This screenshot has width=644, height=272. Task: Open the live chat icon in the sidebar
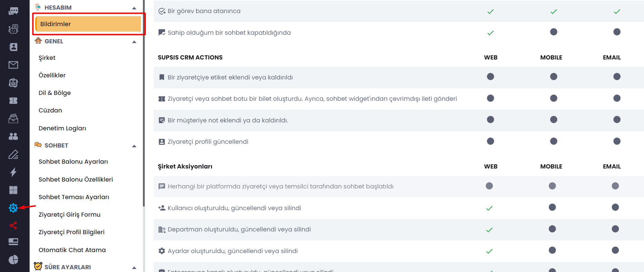pyautogui.click(x=13, y=11)
